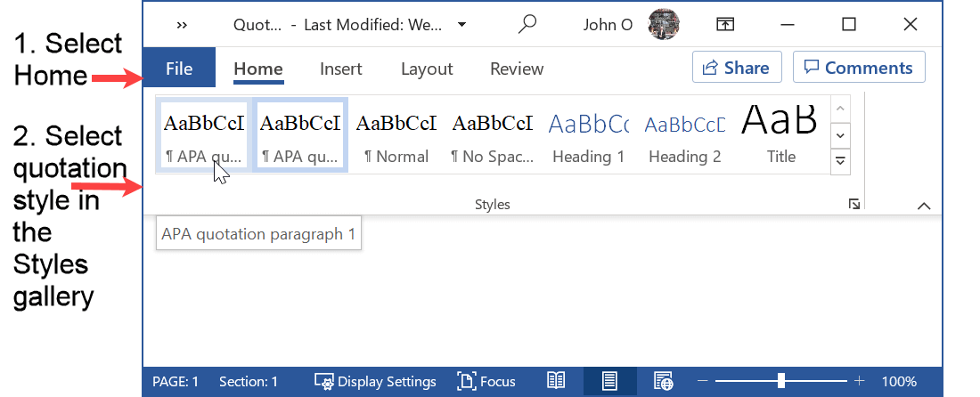Apply the Heading 2 style

point(684,134)
